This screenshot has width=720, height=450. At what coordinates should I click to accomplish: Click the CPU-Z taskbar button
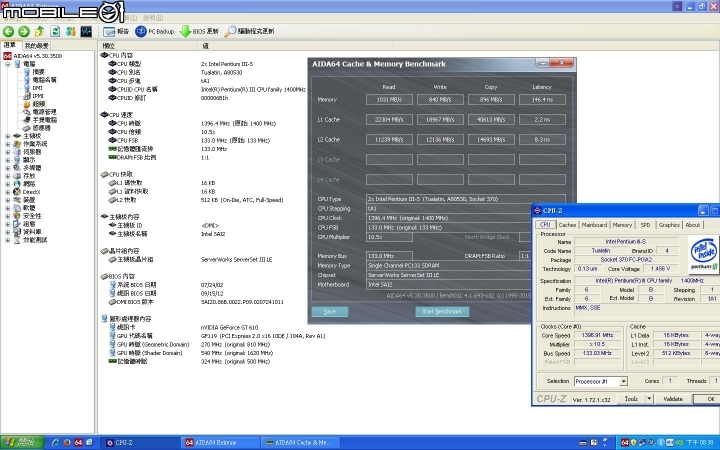click(140, 443)
